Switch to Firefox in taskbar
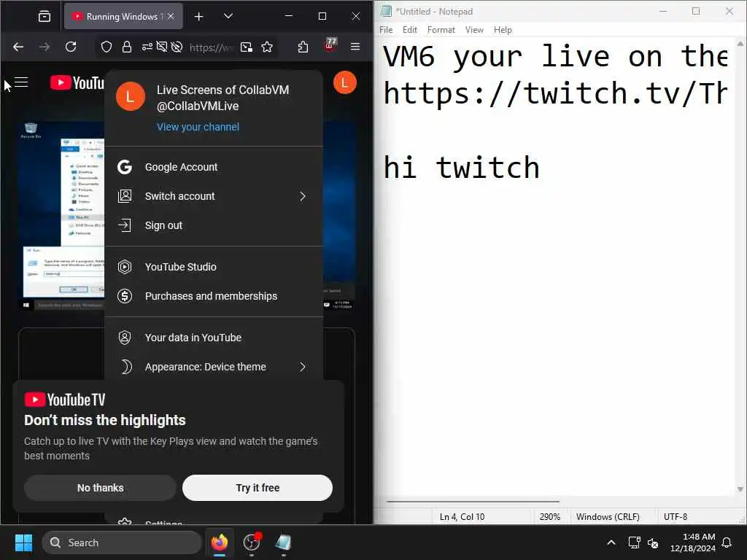The image size is (747, 560). pos(220,542)
